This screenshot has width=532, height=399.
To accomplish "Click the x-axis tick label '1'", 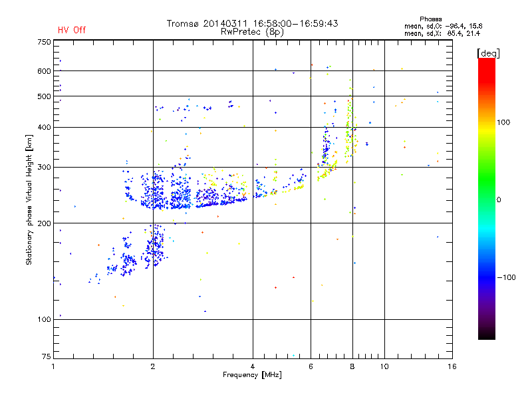I will click(53, 366).
